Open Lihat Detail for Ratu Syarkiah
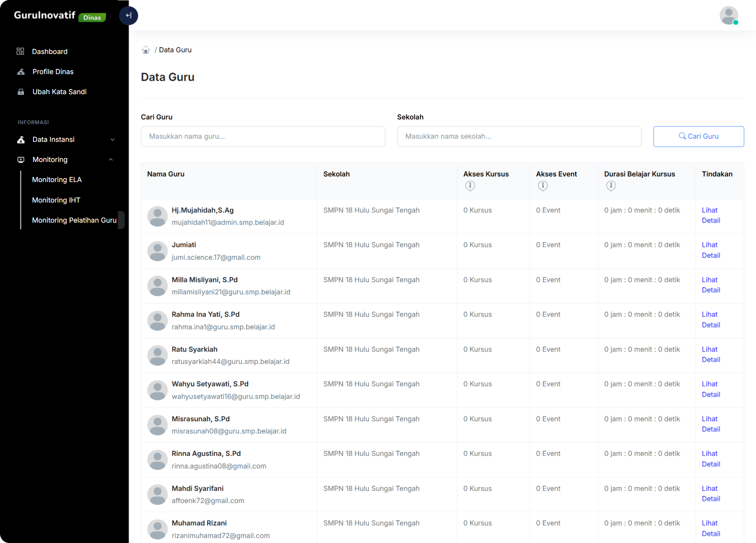 [x=711, y=355]
